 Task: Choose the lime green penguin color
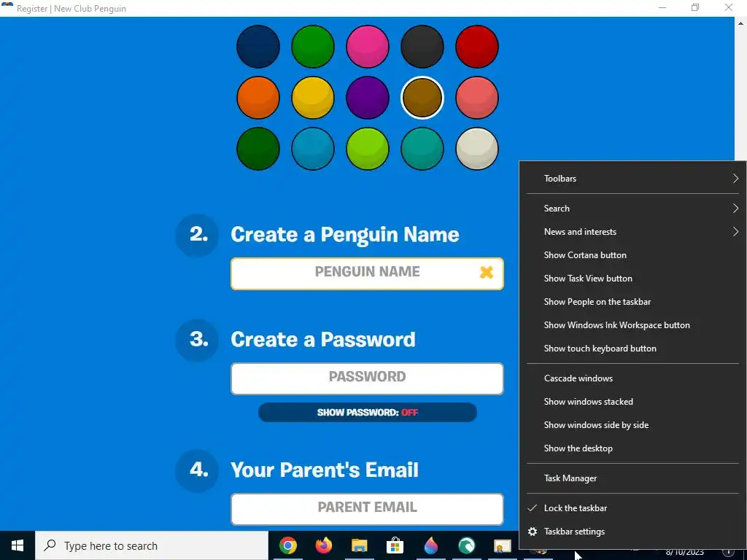[x=368, y=149]
